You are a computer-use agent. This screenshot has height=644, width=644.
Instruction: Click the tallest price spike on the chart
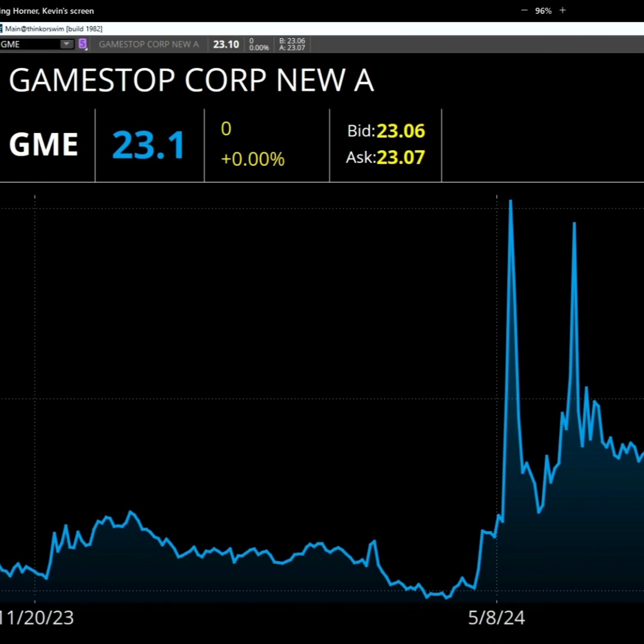(510, 201)
